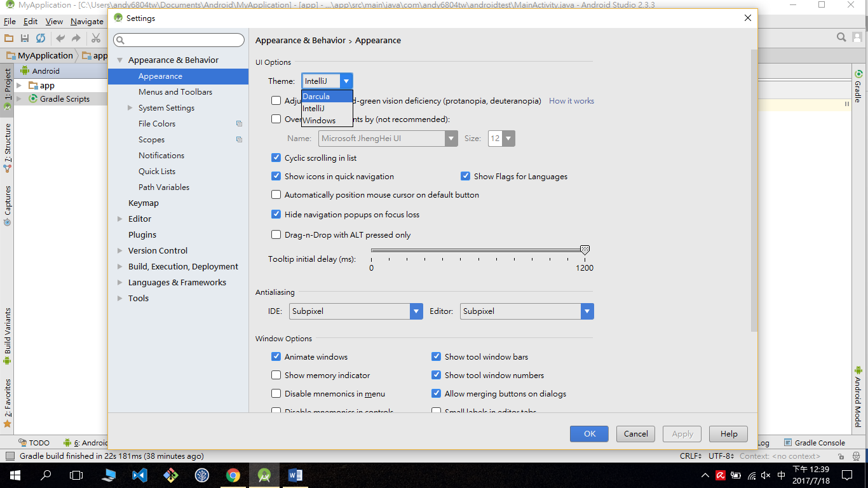Click the Settings search field

click(179, 40)
